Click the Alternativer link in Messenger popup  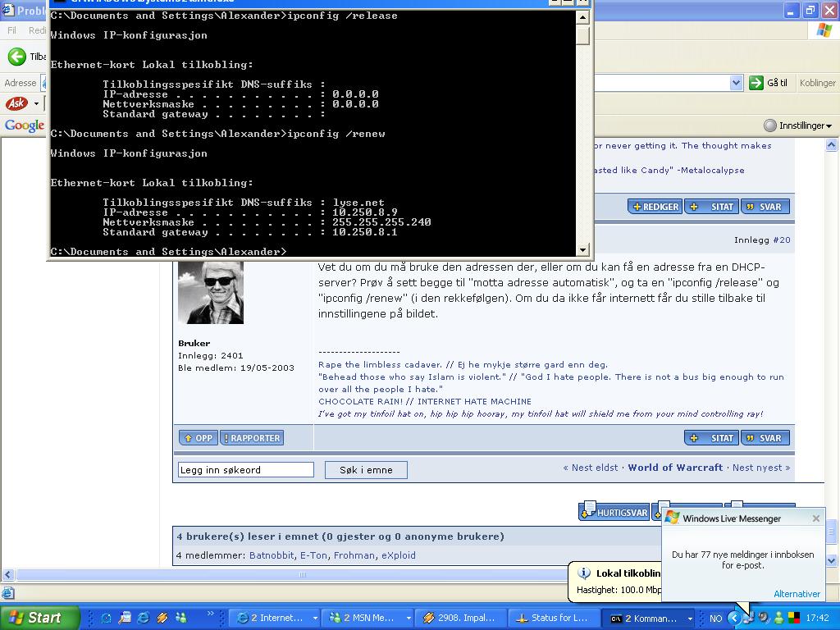click(x=797, y=594)
